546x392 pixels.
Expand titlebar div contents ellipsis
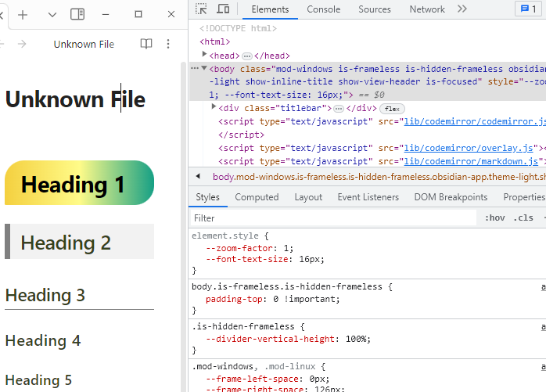[339, 109]
